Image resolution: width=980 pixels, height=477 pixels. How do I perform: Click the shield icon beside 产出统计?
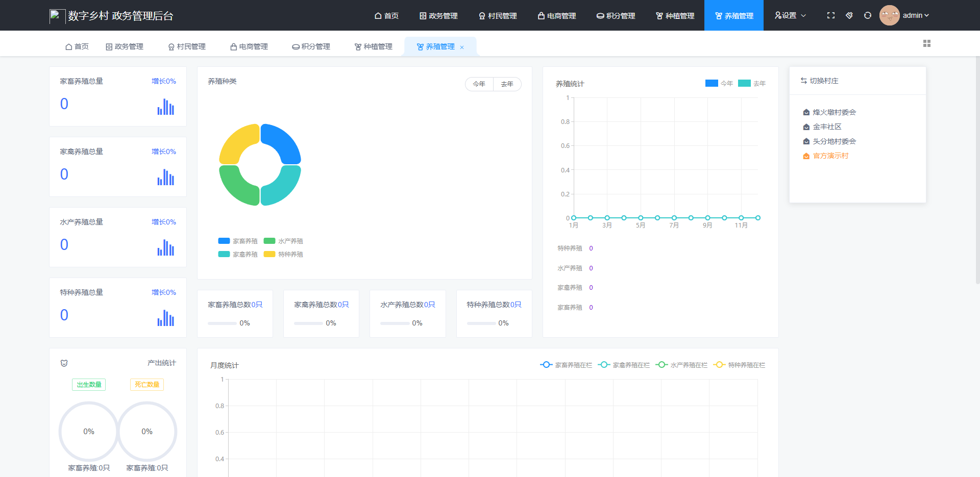coord(63,363)
